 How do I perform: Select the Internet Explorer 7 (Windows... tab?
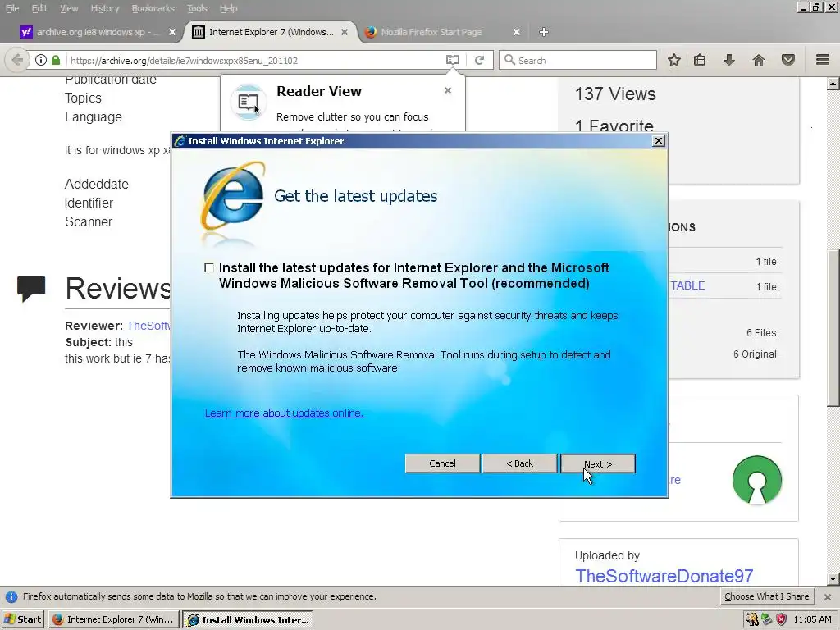(x=271, y=32)
